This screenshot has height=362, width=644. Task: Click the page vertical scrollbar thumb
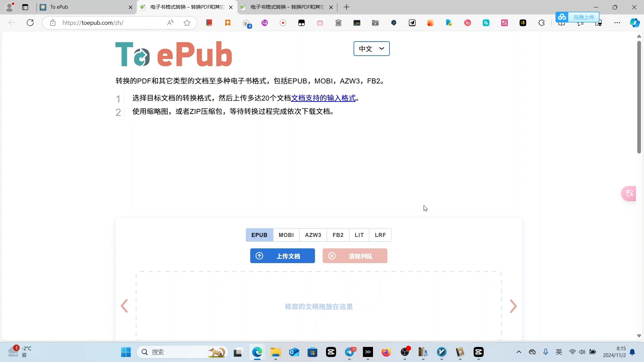pos(639,97)
